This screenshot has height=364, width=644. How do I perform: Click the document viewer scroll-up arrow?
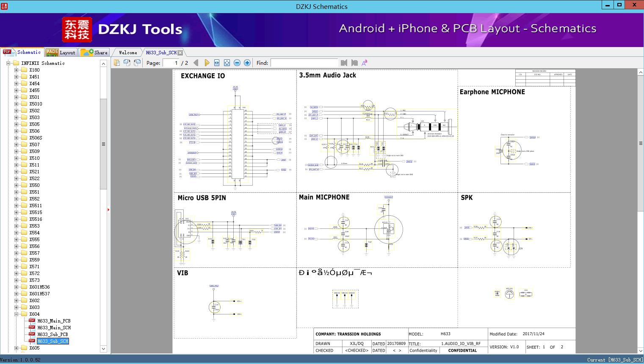[641, 72]
